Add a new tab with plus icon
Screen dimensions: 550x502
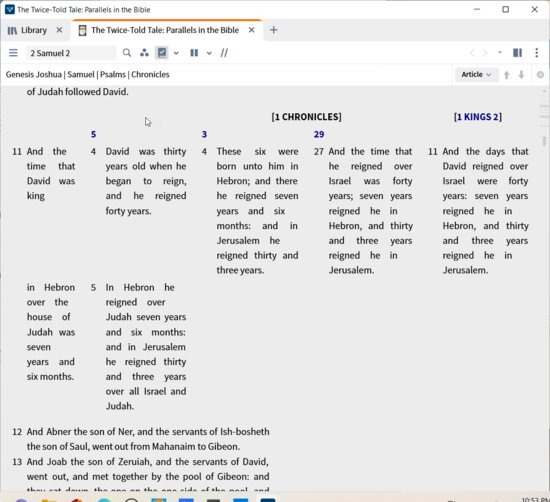tap(274, 30)
